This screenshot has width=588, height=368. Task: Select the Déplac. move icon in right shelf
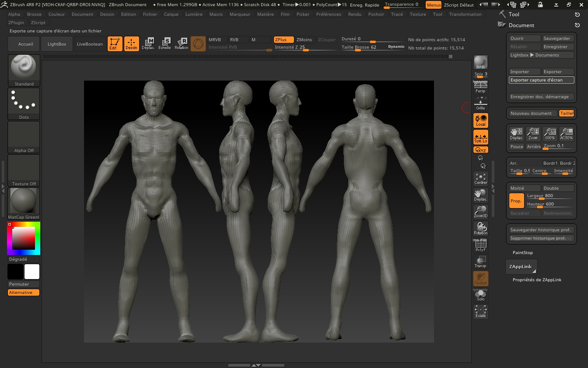pos(480,195)
